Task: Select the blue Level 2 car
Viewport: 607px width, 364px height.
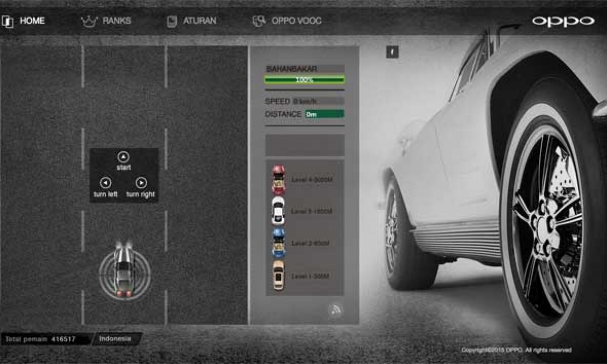Action: 278,243
